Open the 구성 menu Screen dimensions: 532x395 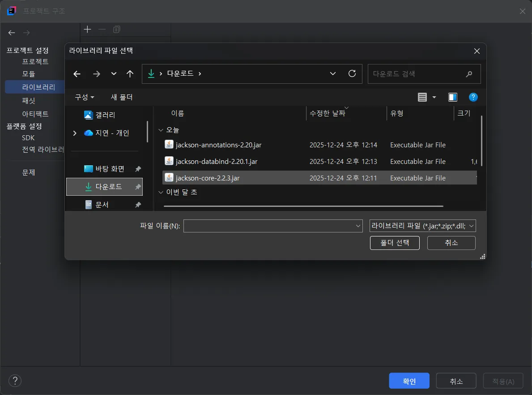coord(85,98)
